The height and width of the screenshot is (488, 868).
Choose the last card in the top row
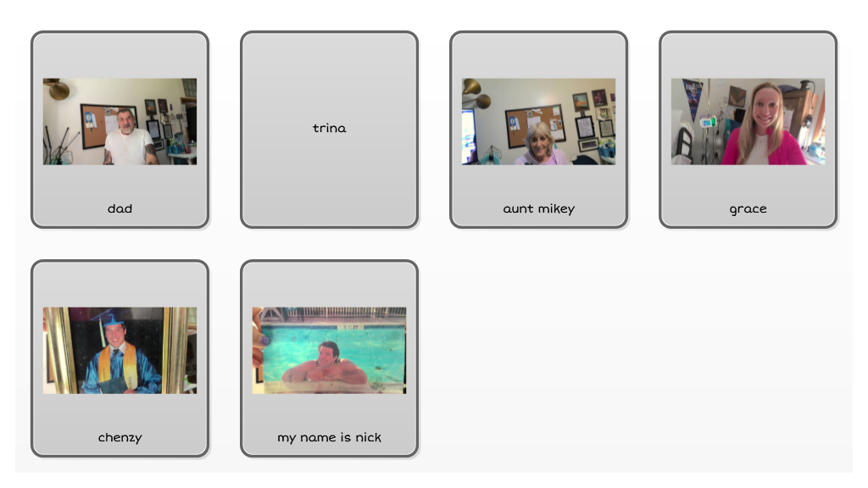[x=748, y=130]
